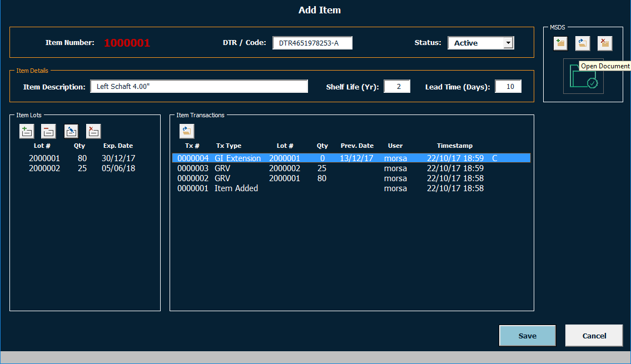Click the User column header

395,146
